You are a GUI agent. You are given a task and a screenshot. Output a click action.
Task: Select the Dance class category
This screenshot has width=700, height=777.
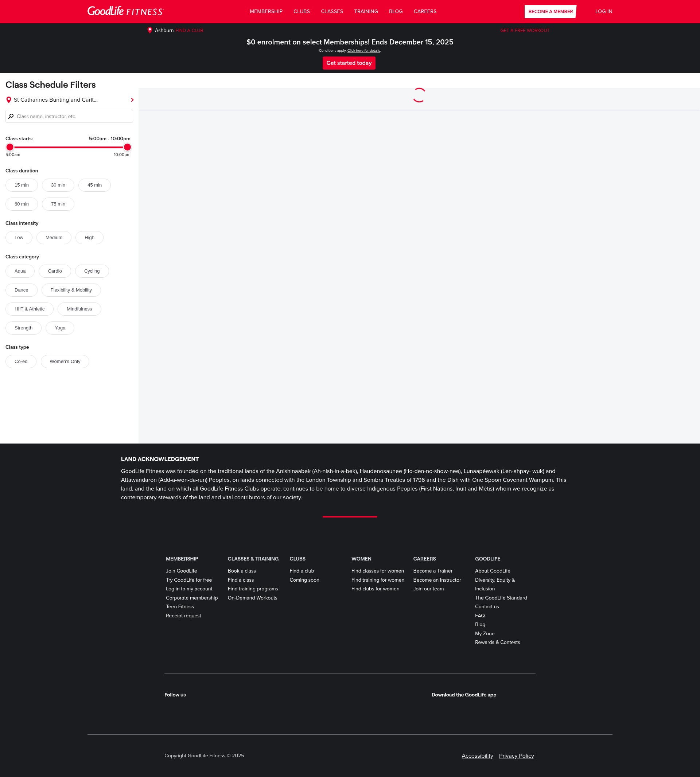point(22,290)
